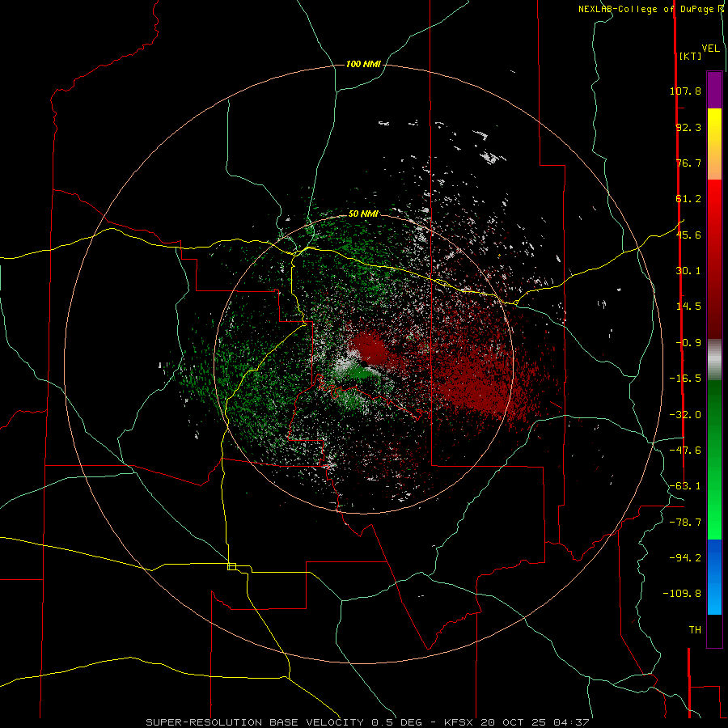Click the TH threshold label
The image size is (728, 728).
(x=695, y=629)
